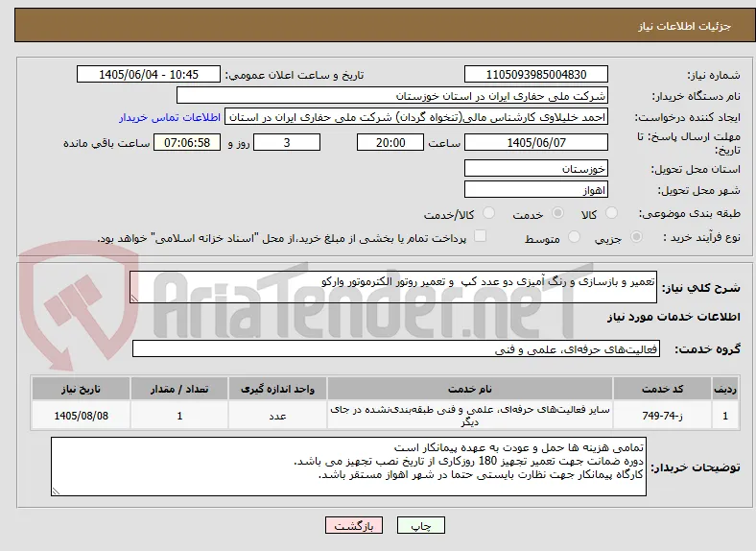
Task: Click the delivery province field خوزستان
Action: tap(535, 168)
